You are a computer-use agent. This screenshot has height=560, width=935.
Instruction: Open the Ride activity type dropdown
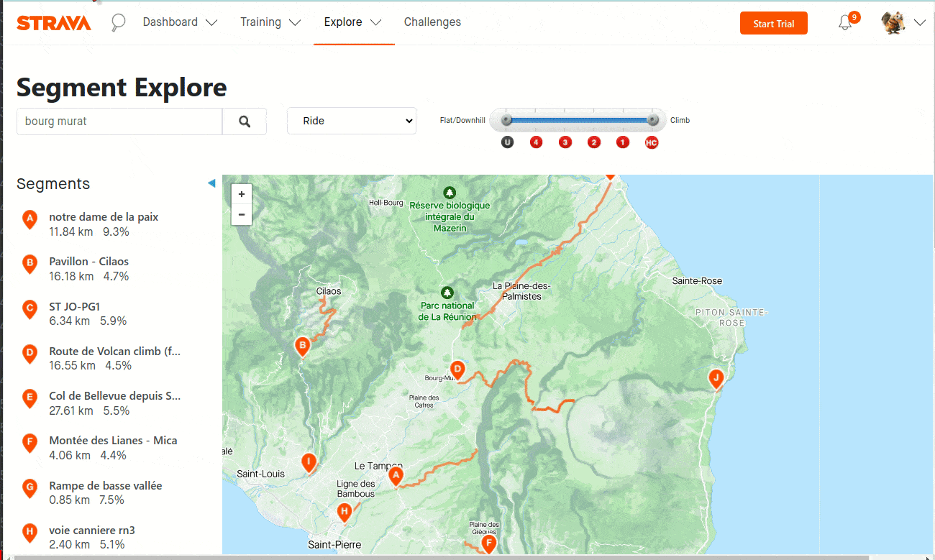[352, 121]
